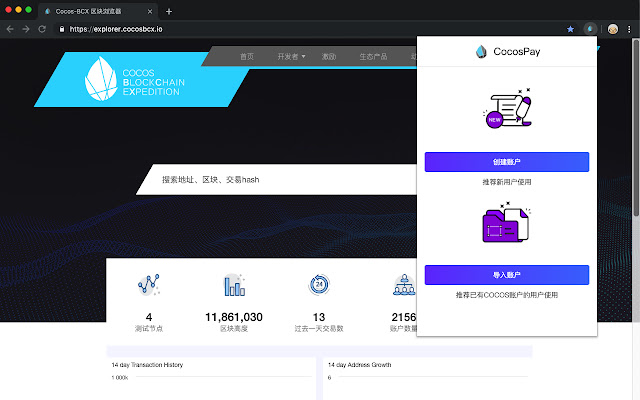This screenshot has height=400, width=640.
Task: Click the 11,861,030 block height value
Action: (234, 317)
